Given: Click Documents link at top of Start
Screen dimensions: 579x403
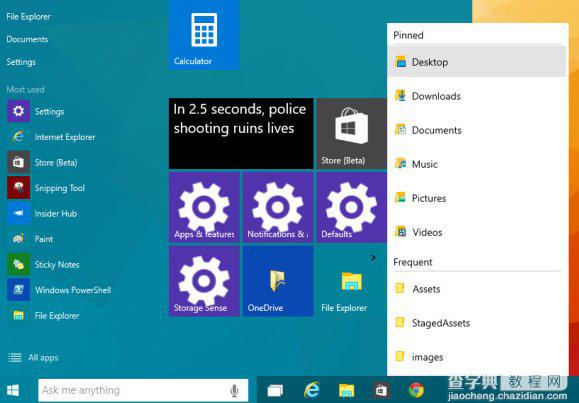Looking at the screenshot, I should point(27,39).
